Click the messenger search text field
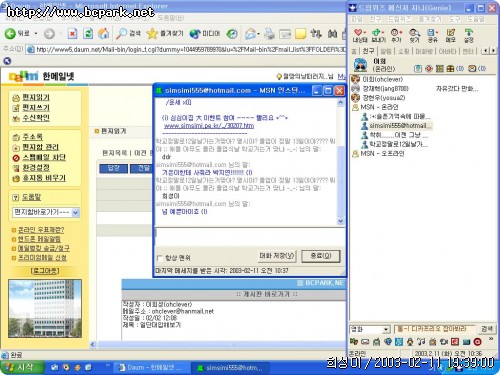Viewport: 500px width, 375px height. pos(435,329)
